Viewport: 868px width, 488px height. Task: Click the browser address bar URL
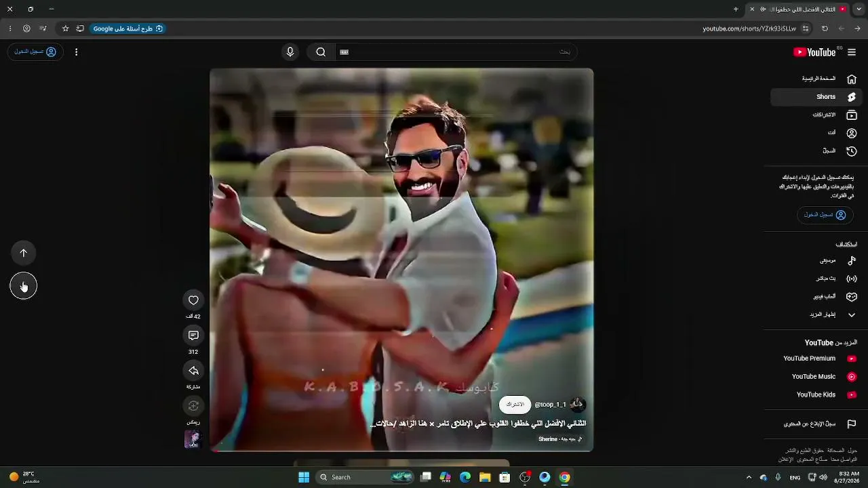coord(749,28)
